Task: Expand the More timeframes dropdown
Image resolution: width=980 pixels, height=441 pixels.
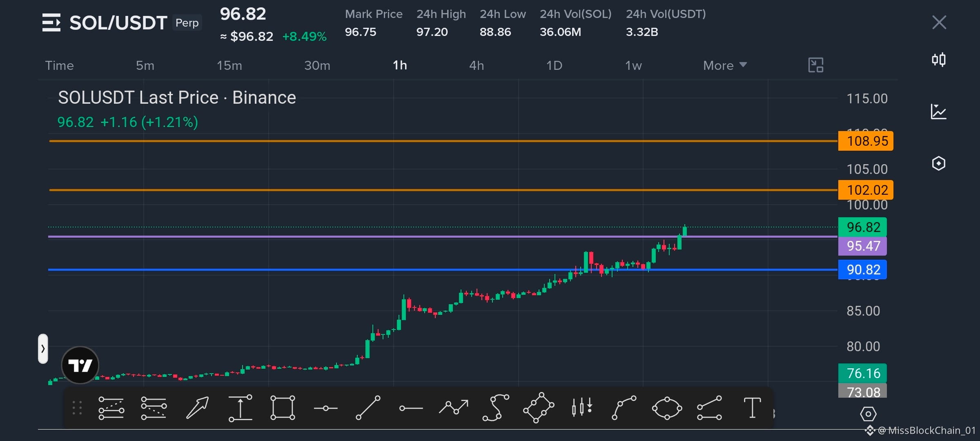Action: tap(725, 65)
